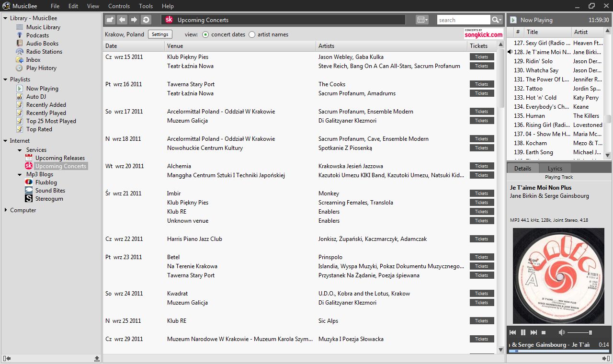Select the concert dates view option
The image size is (613, 364).
click(205, 34)
